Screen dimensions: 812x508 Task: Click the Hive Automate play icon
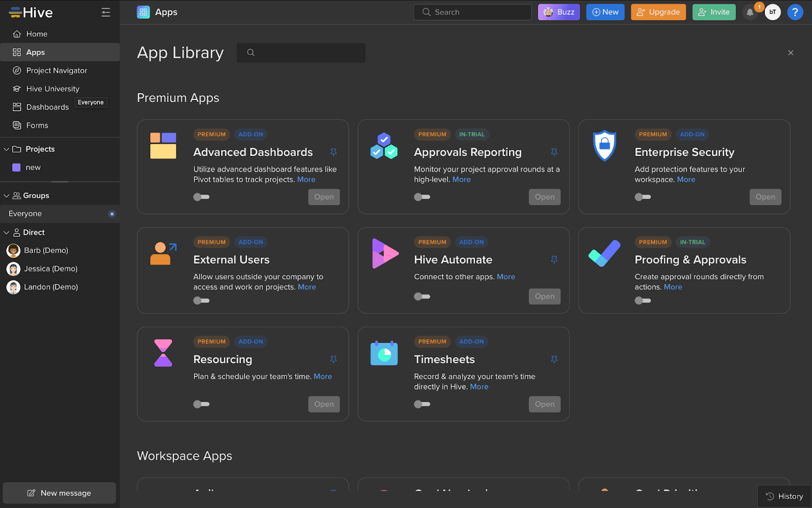tap(385, 253)
